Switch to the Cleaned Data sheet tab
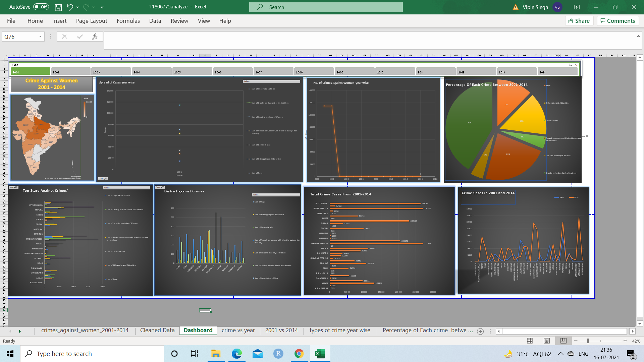Viewport: 644px width, 362px height. coord(157,330)
